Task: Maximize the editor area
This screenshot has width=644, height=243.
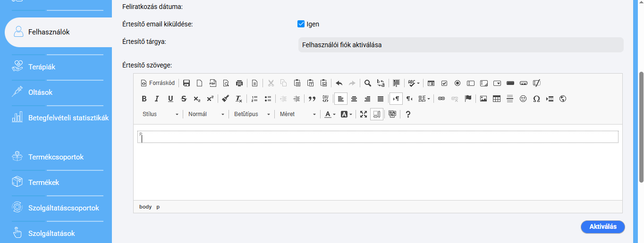Action: (x=364, y=114)
